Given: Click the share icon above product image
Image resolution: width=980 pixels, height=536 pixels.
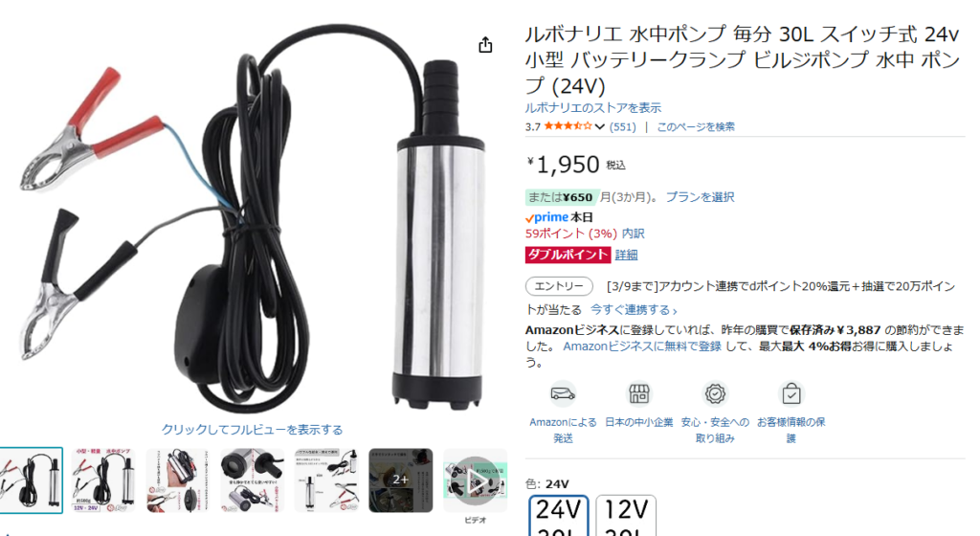Looking at the screenshot, I should [x=485, y=45].
